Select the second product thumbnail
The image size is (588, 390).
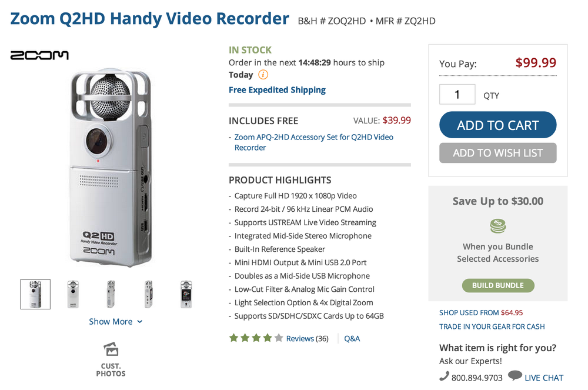click(73, 294)
